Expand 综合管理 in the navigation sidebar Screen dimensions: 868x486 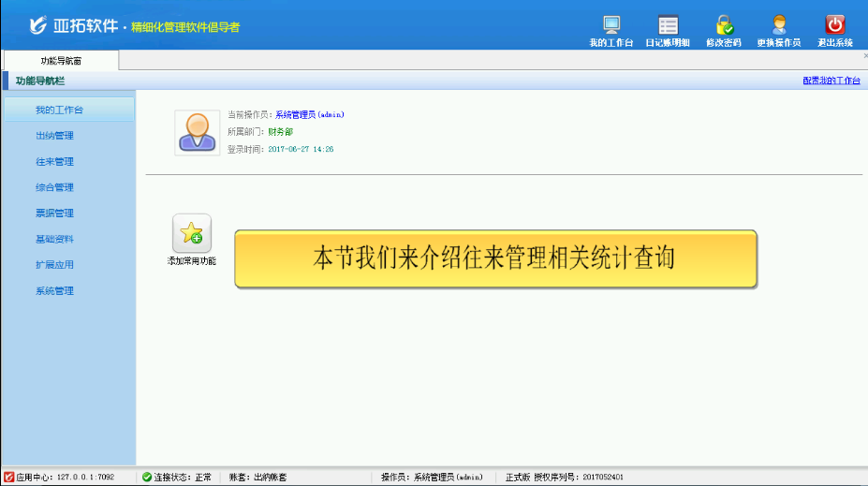click(x=54, y=187)
